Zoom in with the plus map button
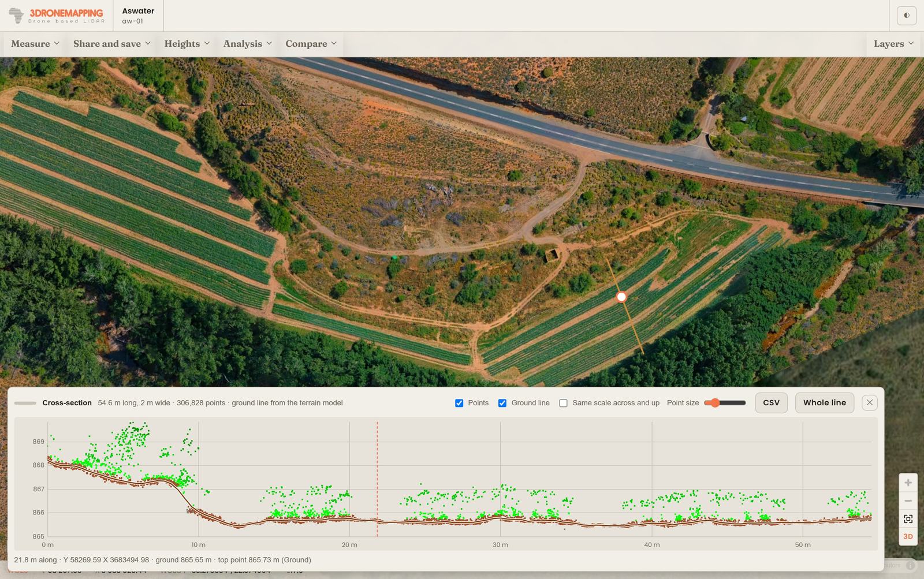Viewport: 924px width, 579px height. (908, 483)
